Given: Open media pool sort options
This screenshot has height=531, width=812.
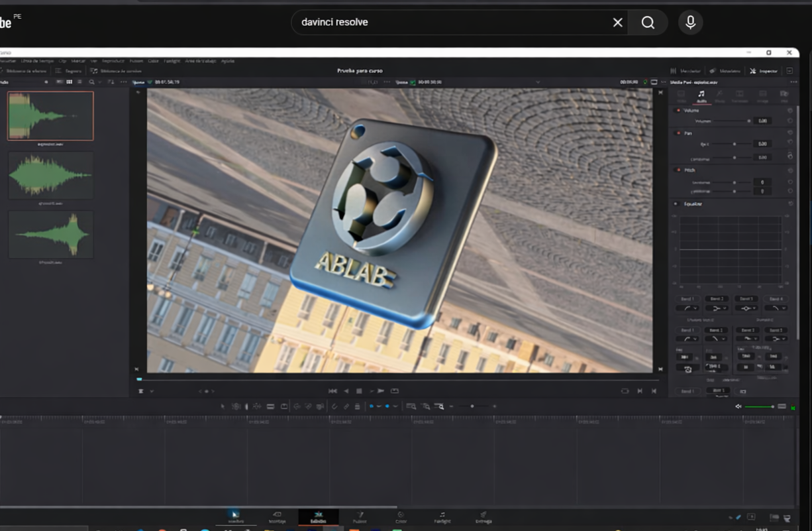Looking at the screenshot, I should click(111, 82).
